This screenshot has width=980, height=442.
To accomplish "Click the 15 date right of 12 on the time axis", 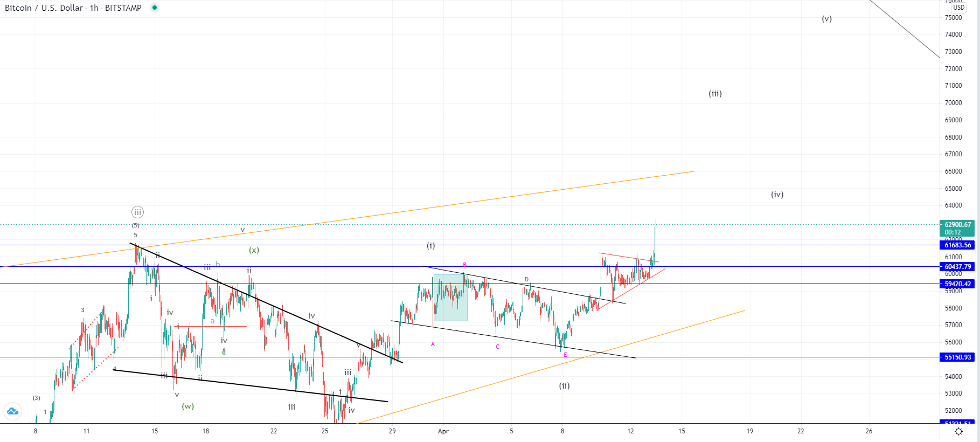I will coord(682,431).
